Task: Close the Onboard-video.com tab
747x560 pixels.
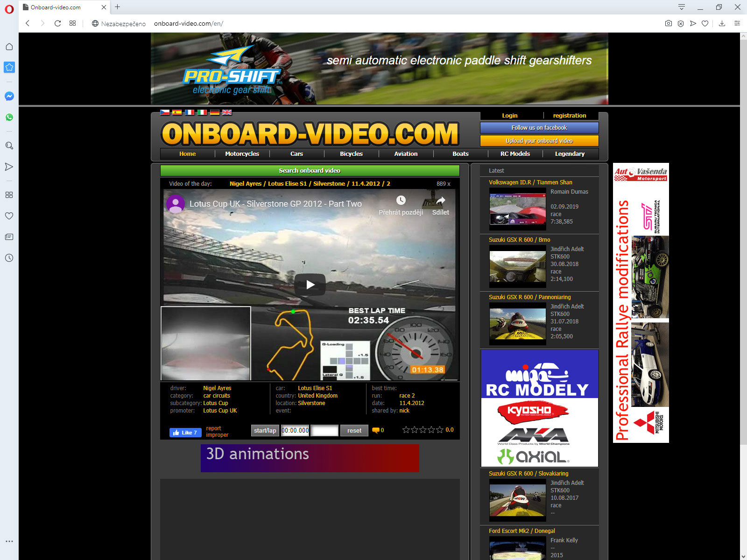Action: [104, 7]
